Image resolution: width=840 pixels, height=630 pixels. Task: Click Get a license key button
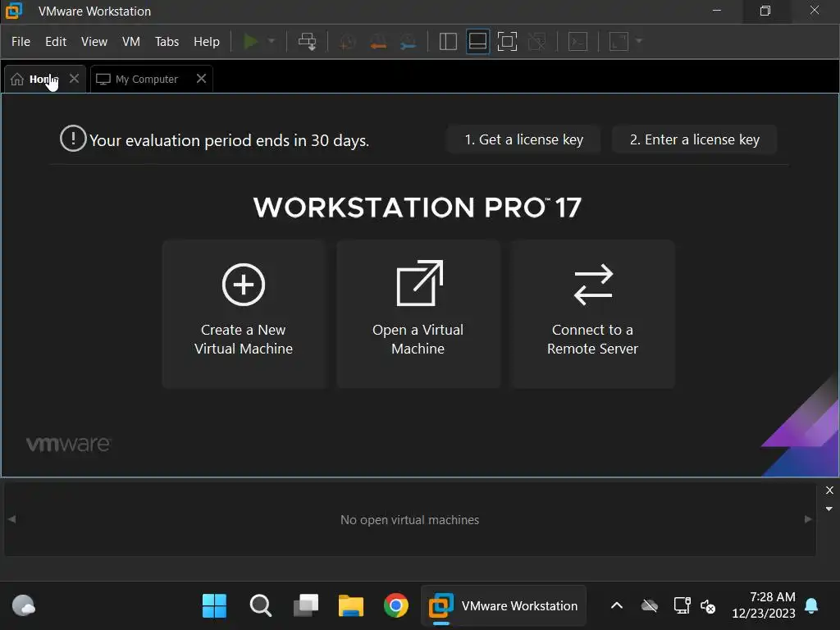pos(523,139)
